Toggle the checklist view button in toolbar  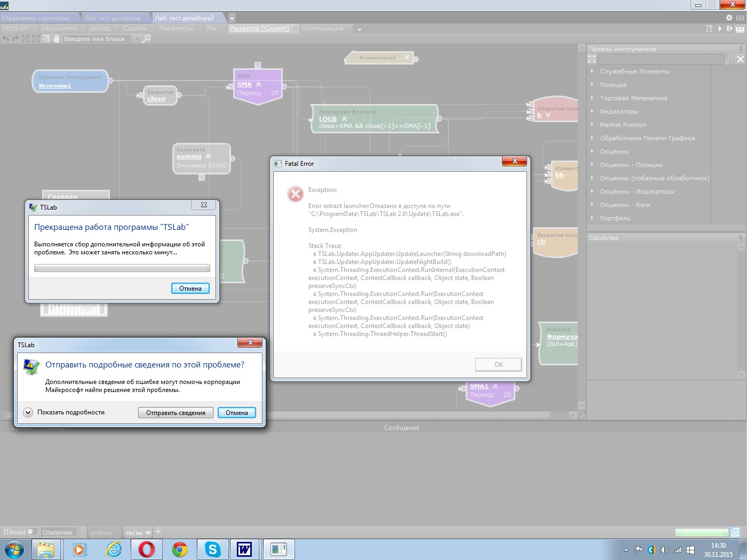point(46,38)
